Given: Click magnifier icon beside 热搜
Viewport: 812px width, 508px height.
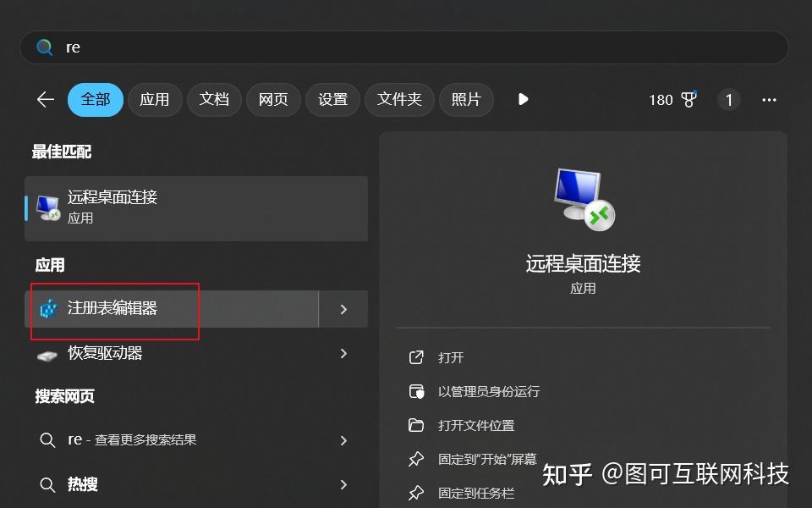Looking at the screenshot, I should (47, 484).
